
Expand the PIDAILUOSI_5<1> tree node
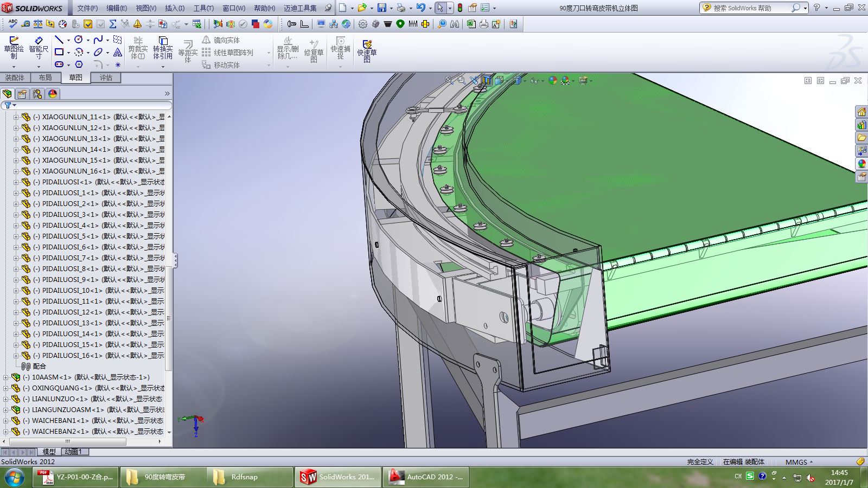(x=16, y=236)
